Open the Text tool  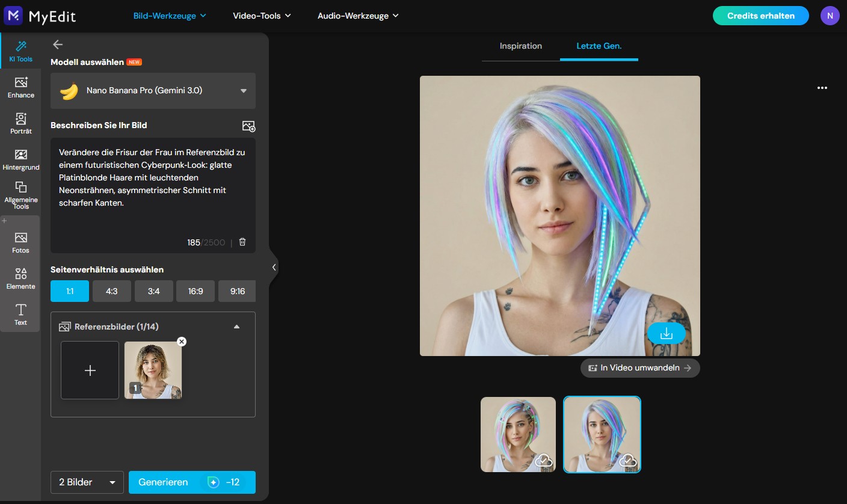pos(20,314)
